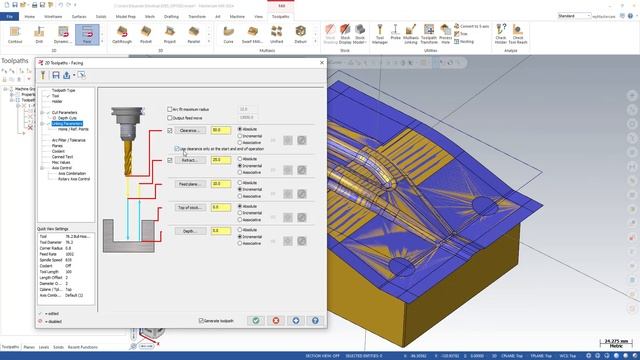Enable Output feed move checkbox

click(170, 118)
